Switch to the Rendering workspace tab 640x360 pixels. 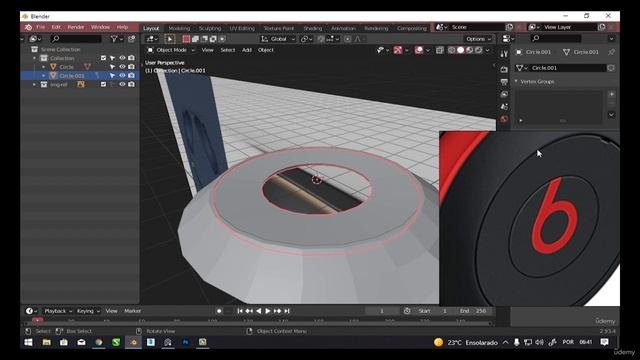click(x=376, y=28)
